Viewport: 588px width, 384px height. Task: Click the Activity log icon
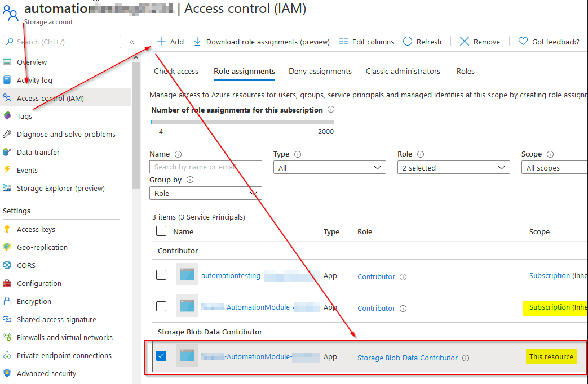[x=7, y=80]
